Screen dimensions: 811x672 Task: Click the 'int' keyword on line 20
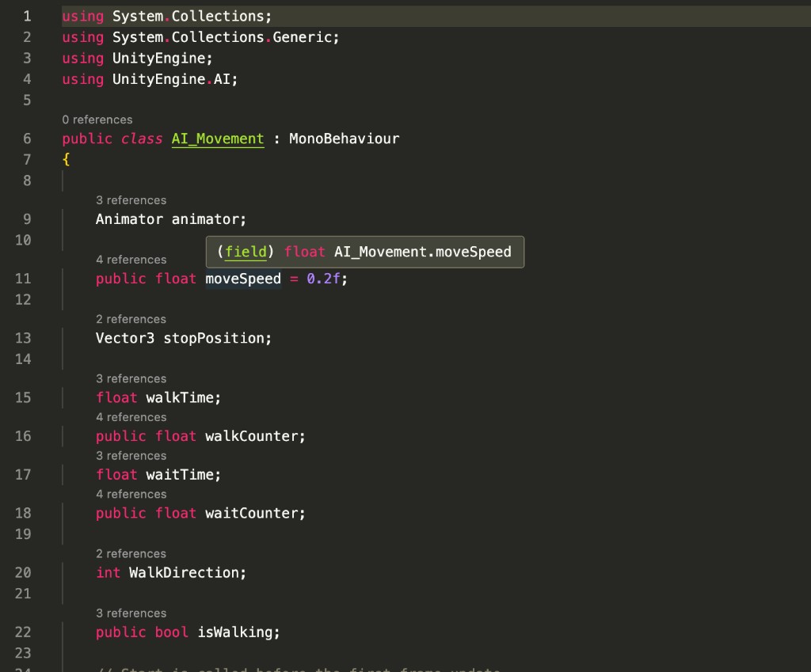108,573
